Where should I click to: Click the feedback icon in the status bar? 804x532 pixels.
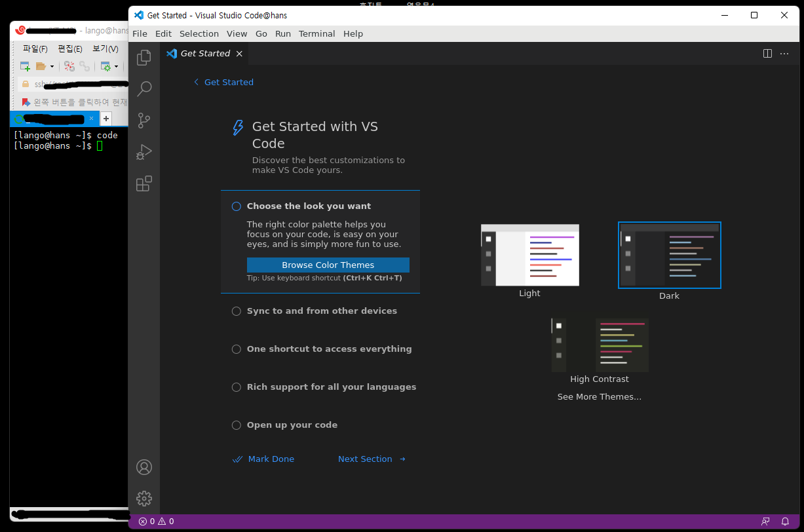765,522
